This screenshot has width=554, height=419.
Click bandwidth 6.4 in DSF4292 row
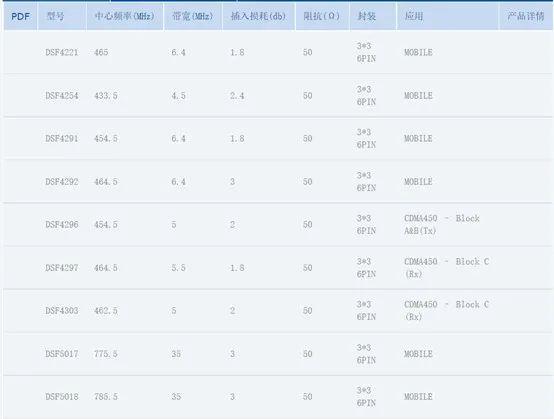click(178, 182)
